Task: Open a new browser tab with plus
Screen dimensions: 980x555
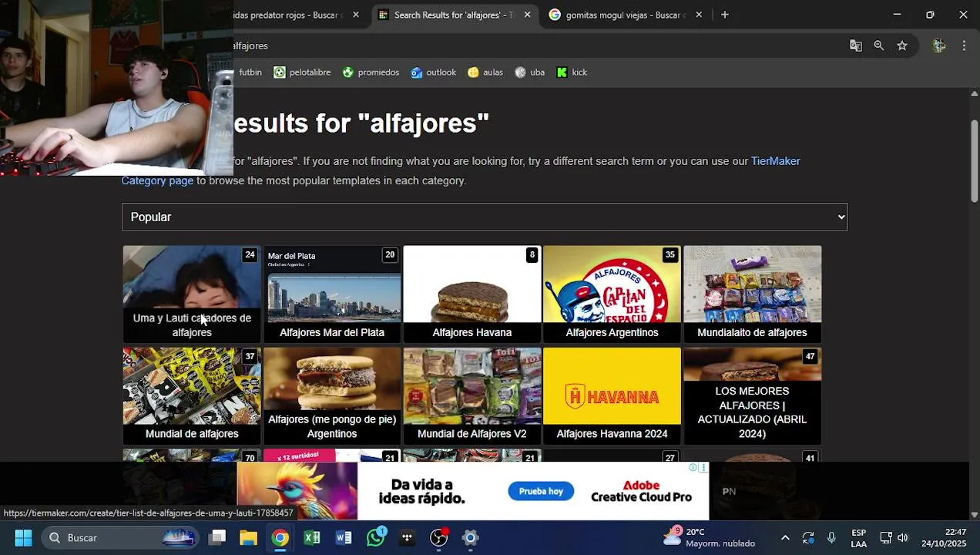Action: point(724,15)
